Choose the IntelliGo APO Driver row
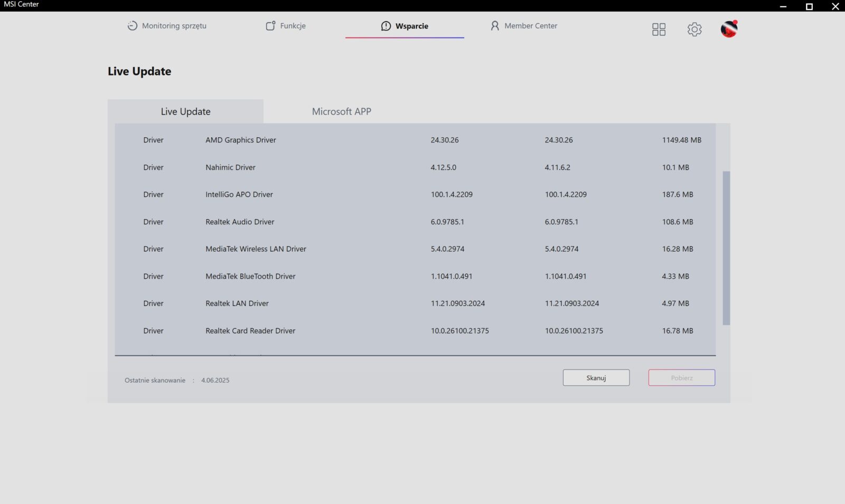Viewport: 845px width, 504px height. pyautogui.click(x=239, y=194)
